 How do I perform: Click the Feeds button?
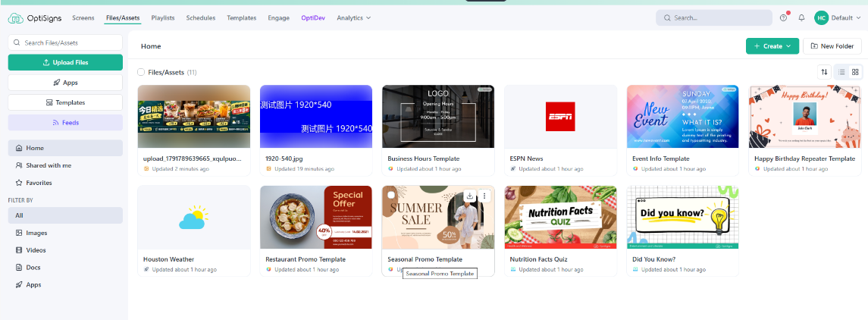coord(65,122)
